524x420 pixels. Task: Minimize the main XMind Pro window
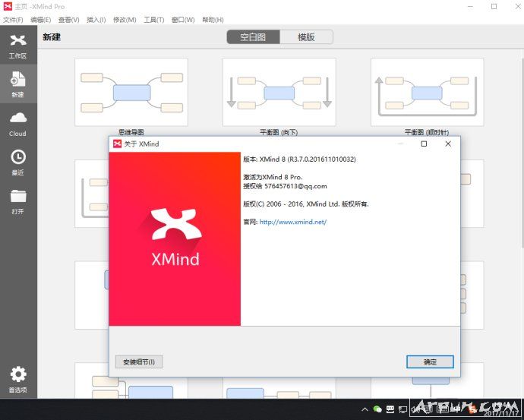[470, 6]
